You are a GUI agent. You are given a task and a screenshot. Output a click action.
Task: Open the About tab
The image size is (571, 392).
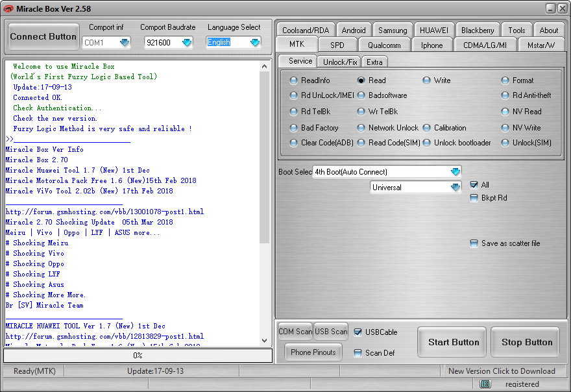pyautogui.click(x=549, y=30)
